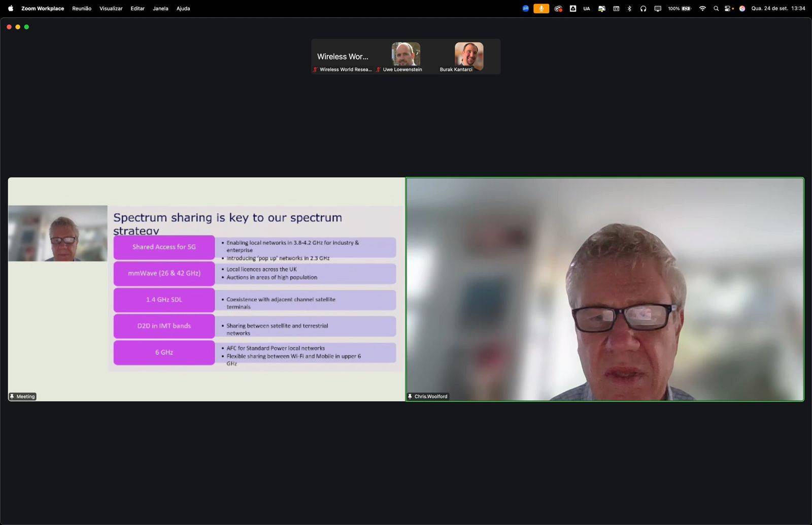Click the orange microphone indicator in menu bar
Viewport: 812px width, 525px height.
[541, 9]
